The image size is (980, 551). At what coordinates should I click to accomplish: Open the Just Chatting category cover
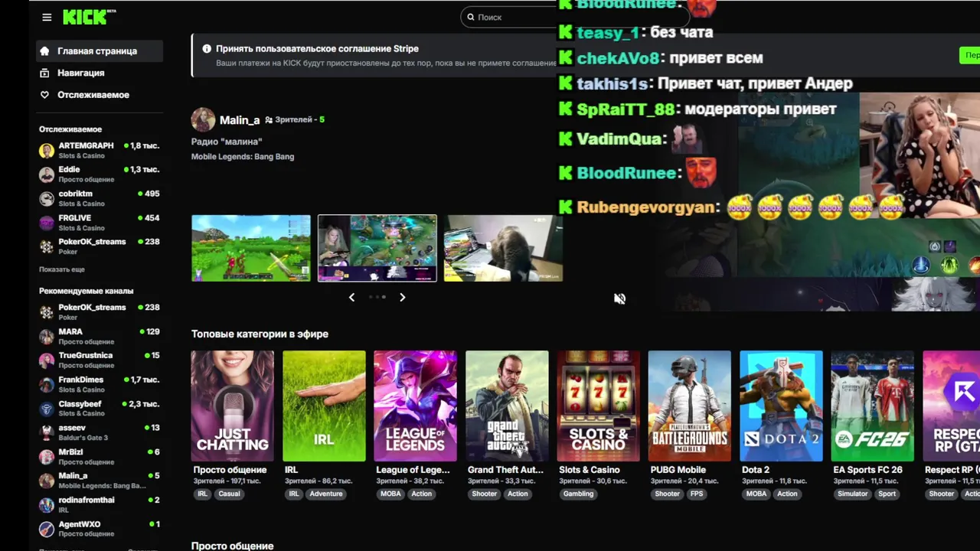[x=232, y=406]
